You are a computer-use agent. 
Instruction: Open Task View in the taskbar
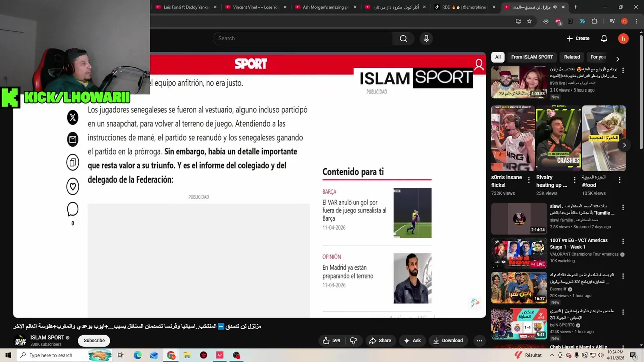tap(121, 355)
